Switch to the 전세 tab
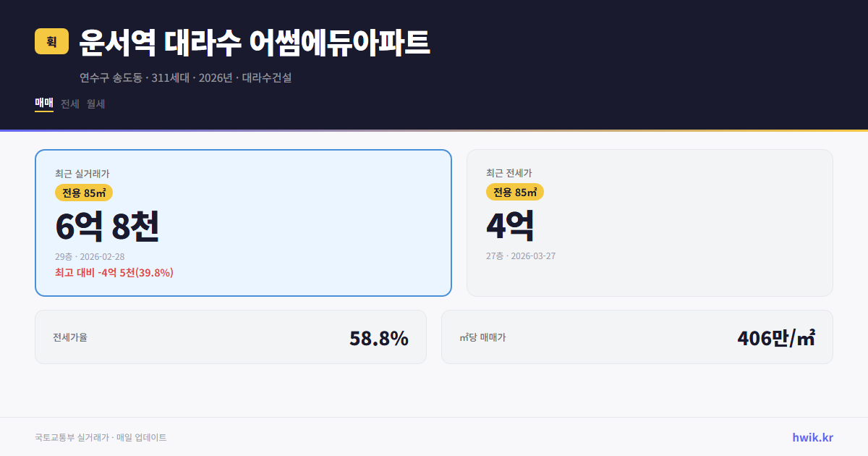Image resolution: width=868 pixels, height=456 pixels. [69, 104]
